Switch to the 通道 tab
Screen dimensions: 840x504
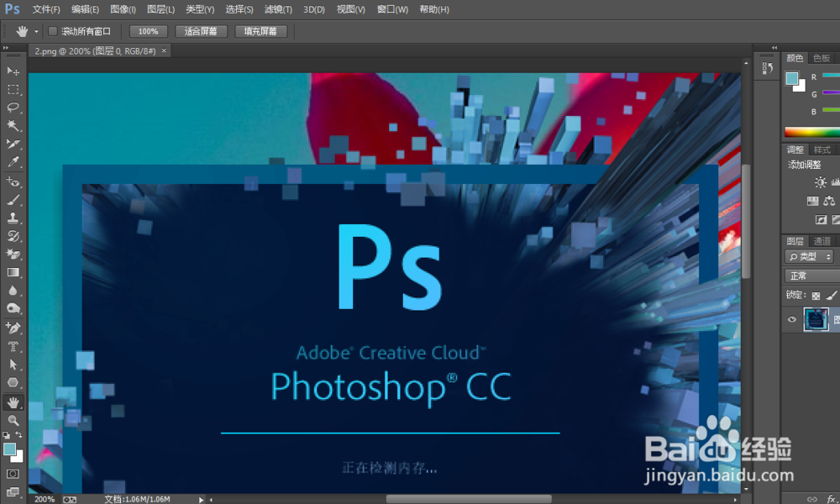coord(822,241)
